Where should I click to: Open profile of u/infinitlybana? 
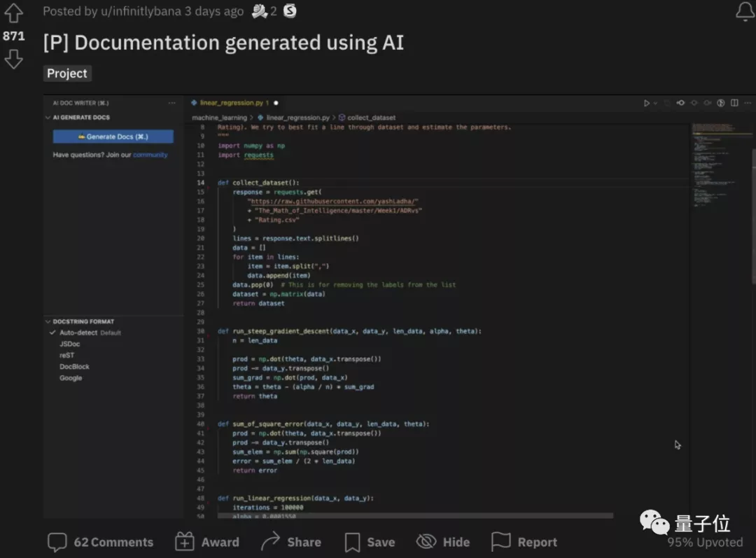pyautogui.click(x=141, y=11)
